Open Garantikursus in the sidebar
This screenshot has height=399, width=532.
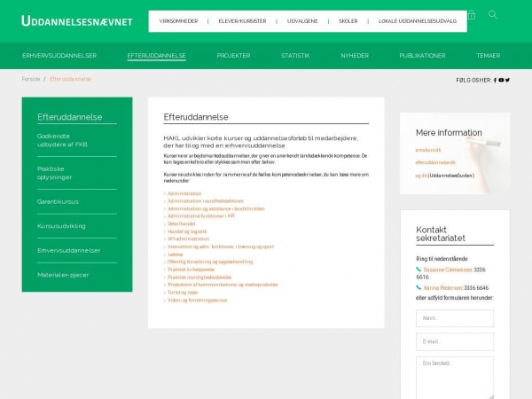click(x=58, y=201)
